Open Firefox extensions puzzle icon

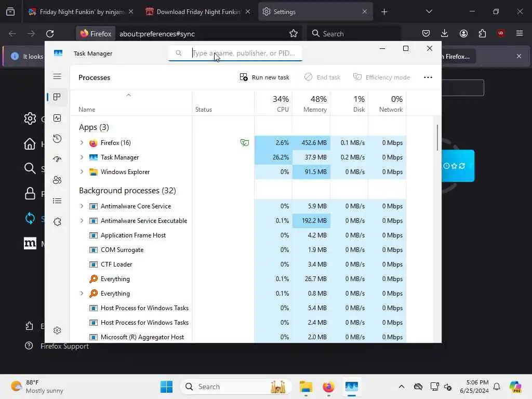point(482,34)
